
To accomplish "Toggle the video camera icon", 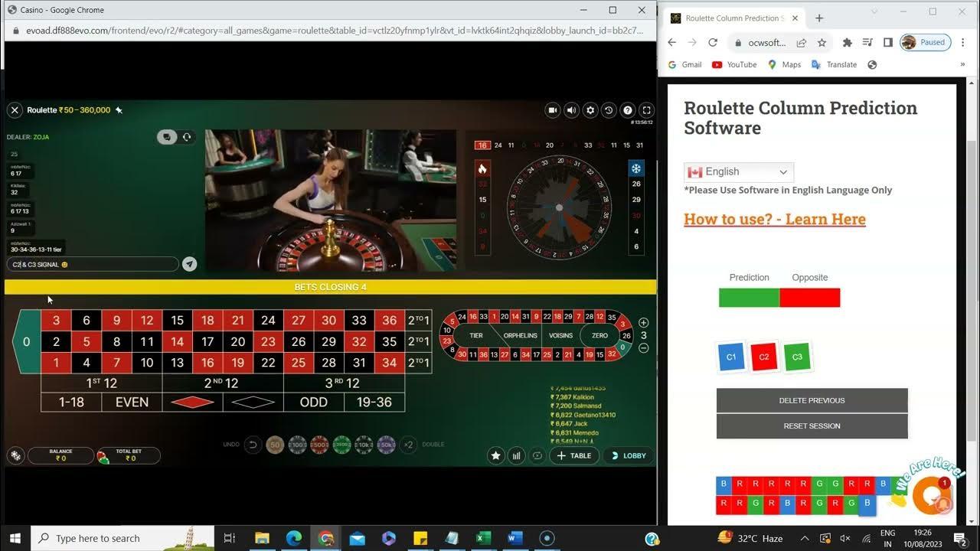I will (553, 110).
